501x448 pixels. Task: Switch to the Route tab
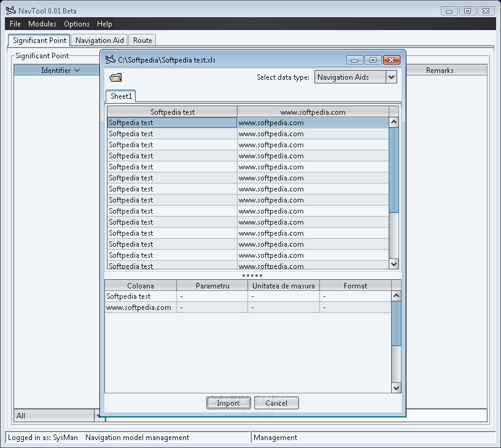[x=142, y=41]
